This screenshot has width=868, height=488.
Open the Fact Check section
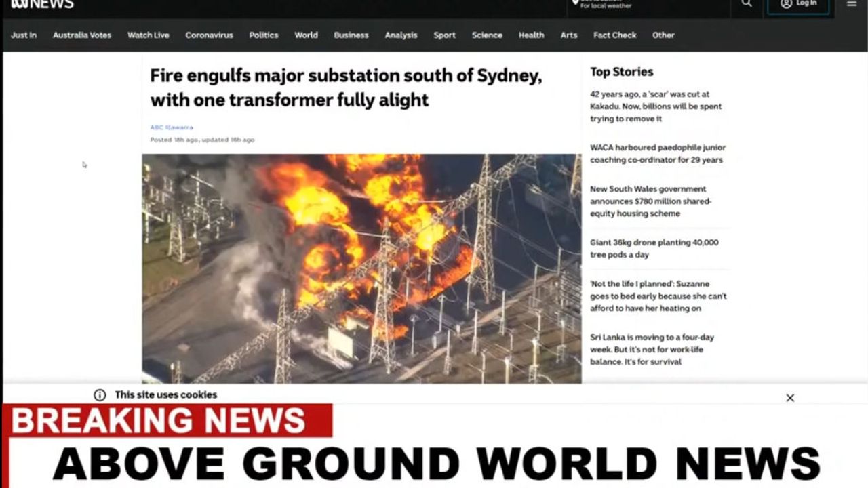(x=614, y=35)
